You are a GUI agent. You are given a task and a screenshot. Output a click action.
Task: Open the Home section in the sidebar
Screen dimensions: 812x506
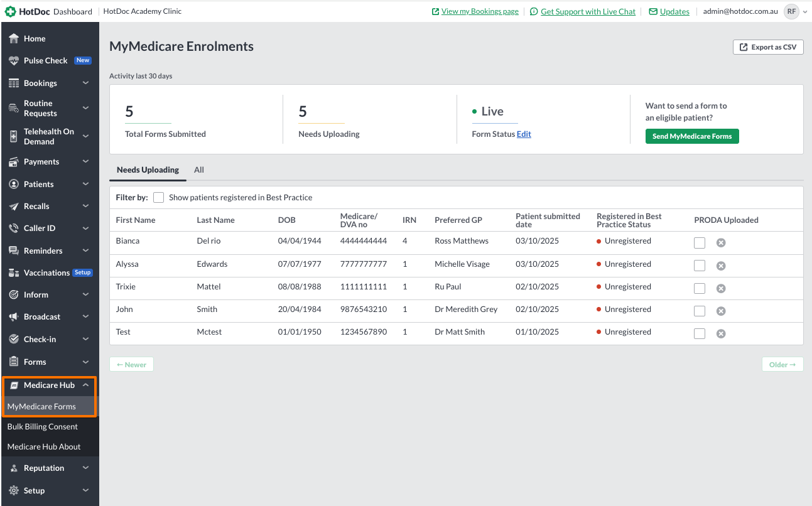35,38
